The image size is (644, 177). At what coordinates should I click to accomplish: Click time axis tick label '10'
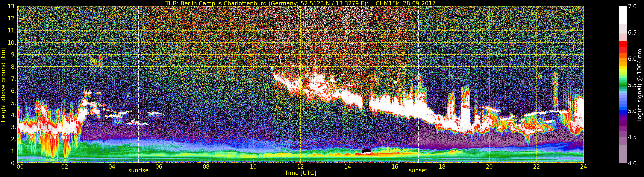point(253,167)
